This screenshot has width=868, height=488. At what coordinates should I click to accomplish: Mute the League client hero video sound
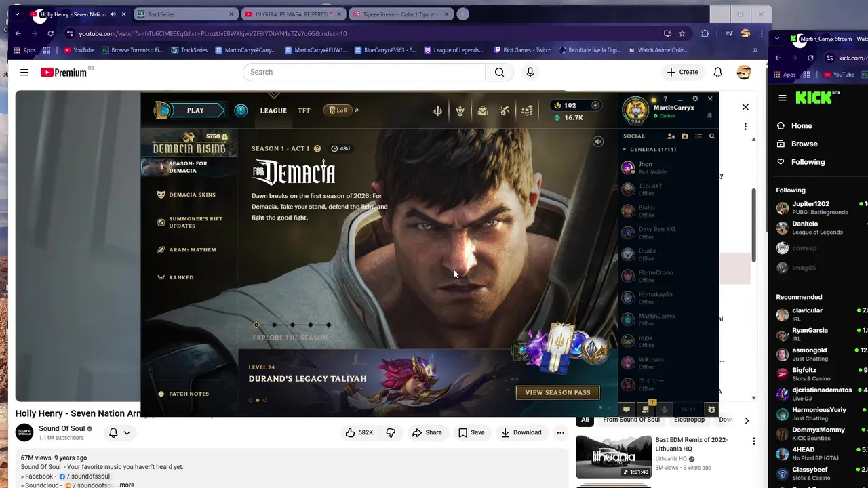[x=598, y=142]
